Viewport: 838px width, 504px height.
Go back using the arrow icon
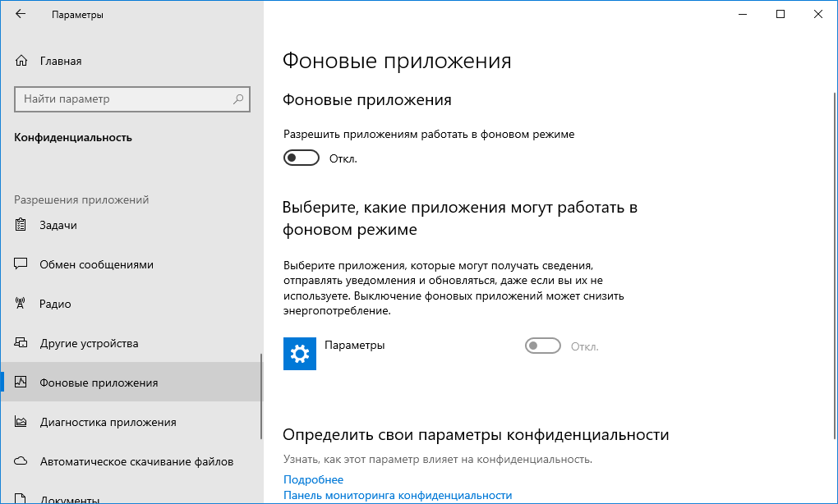[x=21, y=15]
